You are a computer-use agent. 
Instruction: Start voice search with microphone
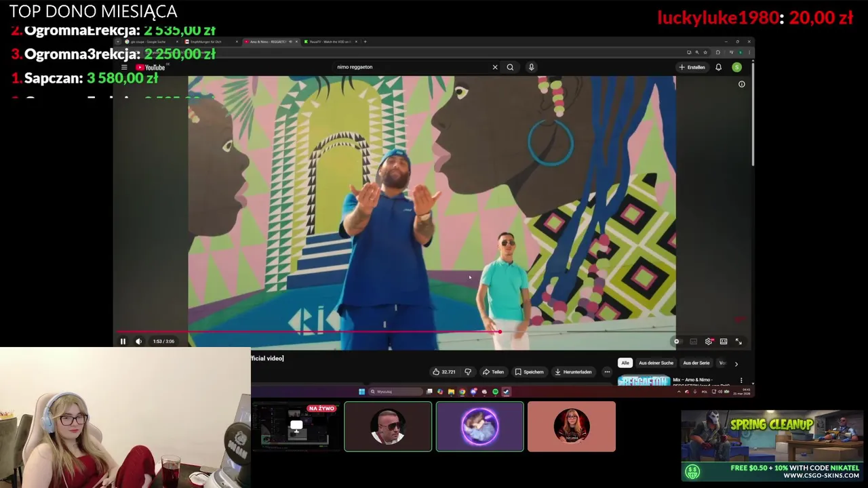pos(531,67)
